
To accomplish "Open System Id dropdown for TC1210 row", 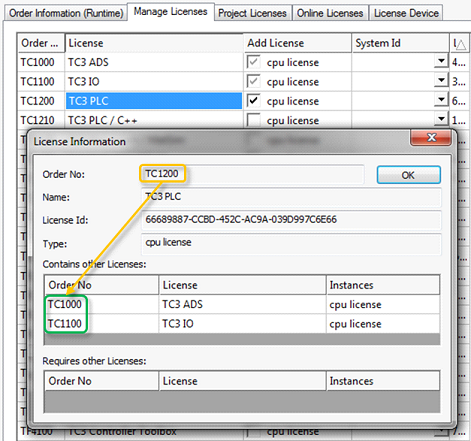I will point(441,119).
